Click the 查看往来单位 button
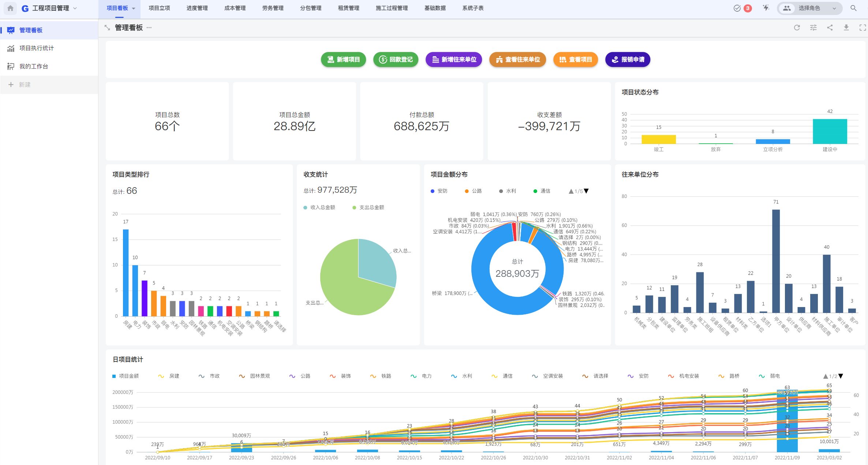Image resolution: width=868 pixels, height=465 pixels. (x=517, y=60)
